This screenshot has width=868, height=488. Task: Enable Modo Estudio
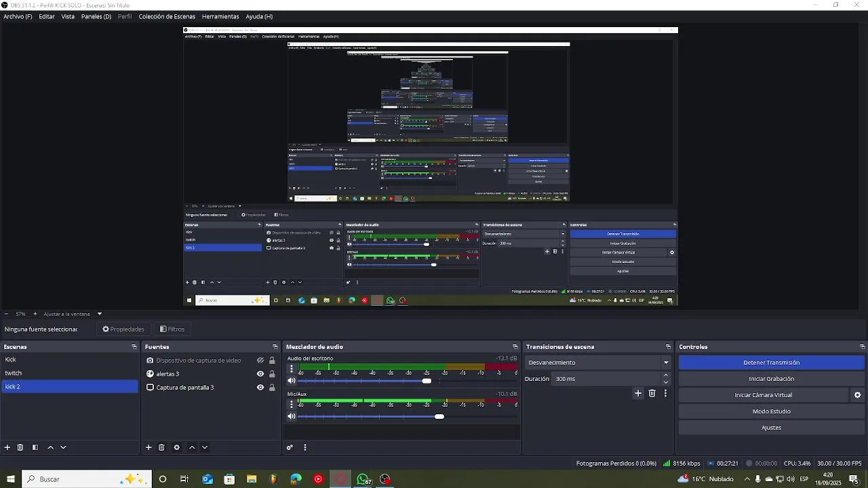pyautogui.click(x=771, y=411)
